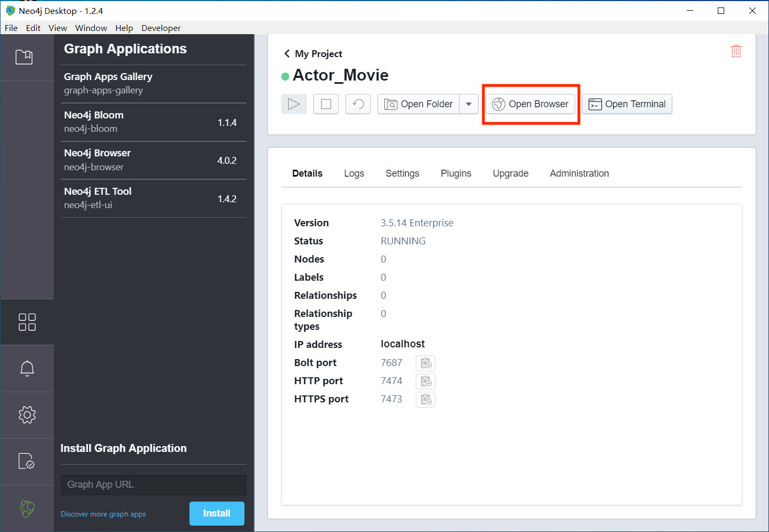Select Neo4j ETL Tool application
This screenshot has height=532, width=769.
click(154, 198)
